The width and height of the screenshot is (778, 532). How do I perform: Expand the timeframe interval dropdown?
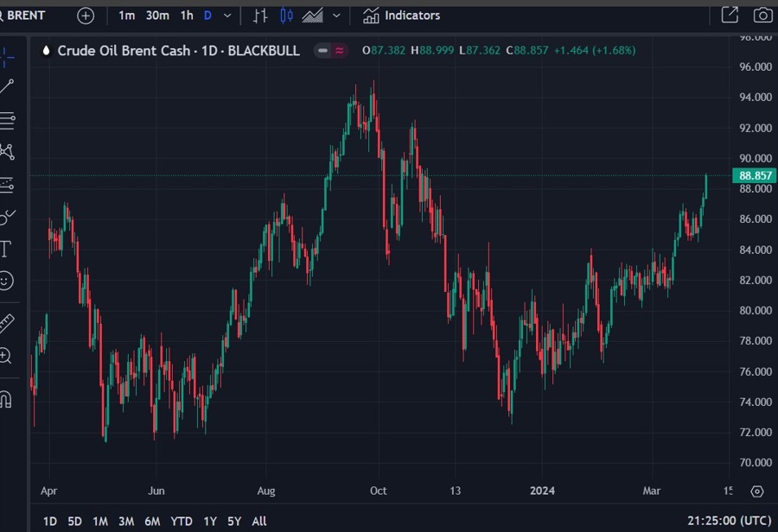226,16
